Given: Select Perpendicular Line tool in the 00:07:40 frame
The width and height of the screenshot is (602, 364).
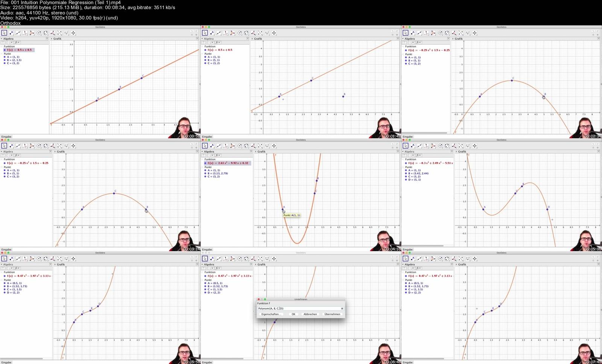Looking at the screenshot, I should [x=426, y=259].
